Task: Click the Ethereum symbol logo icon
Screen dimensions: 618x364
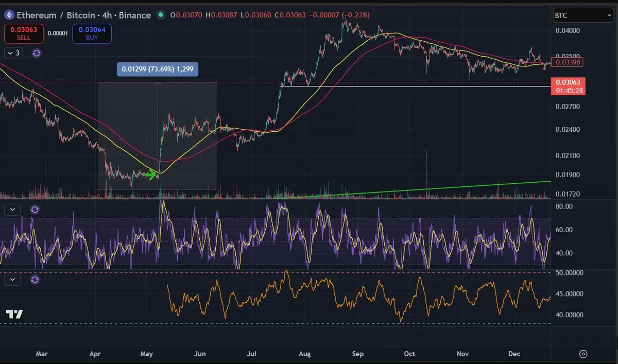Action: point(9,15)
